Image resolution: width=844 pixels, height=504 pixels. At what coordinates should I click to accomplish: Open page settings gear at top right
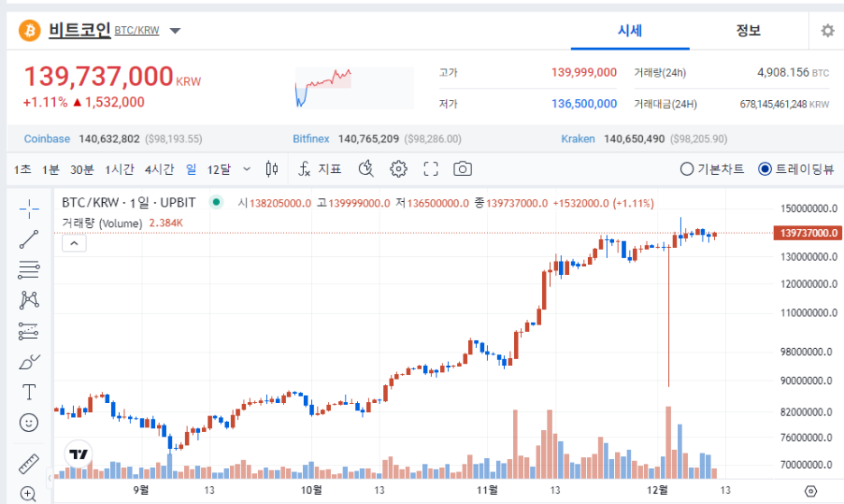pos(827,31)
